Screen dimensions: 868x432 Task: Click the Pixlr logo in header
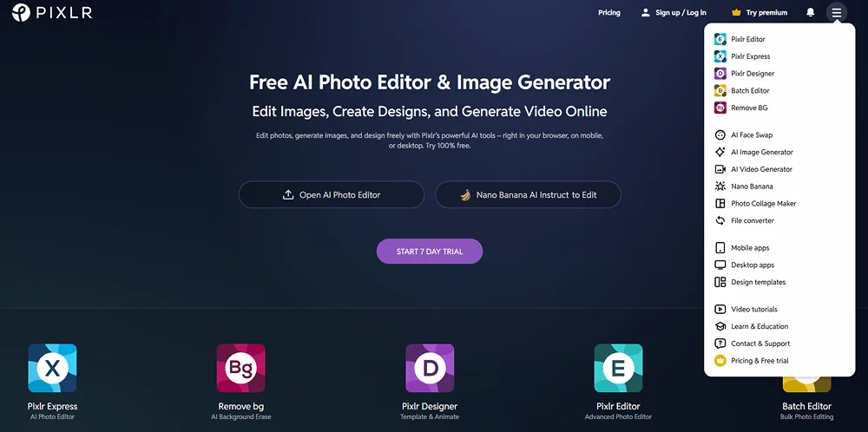[x=52, y=12]
